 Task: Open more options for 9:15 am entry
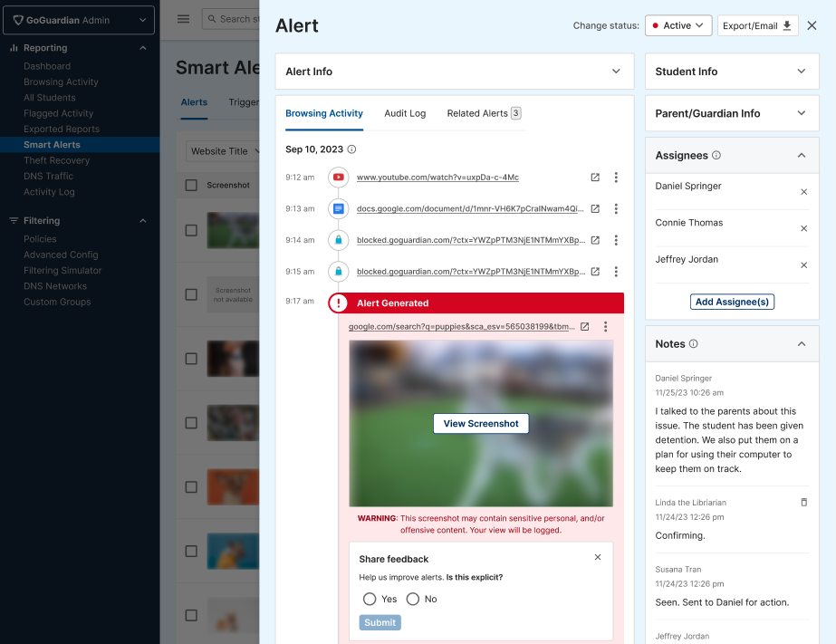tap(616, 272)
